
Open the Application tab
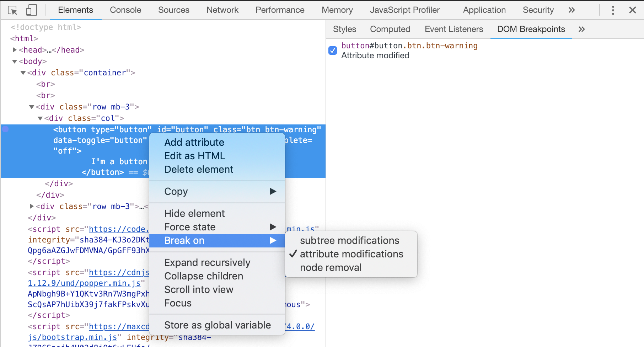point(484,10)
